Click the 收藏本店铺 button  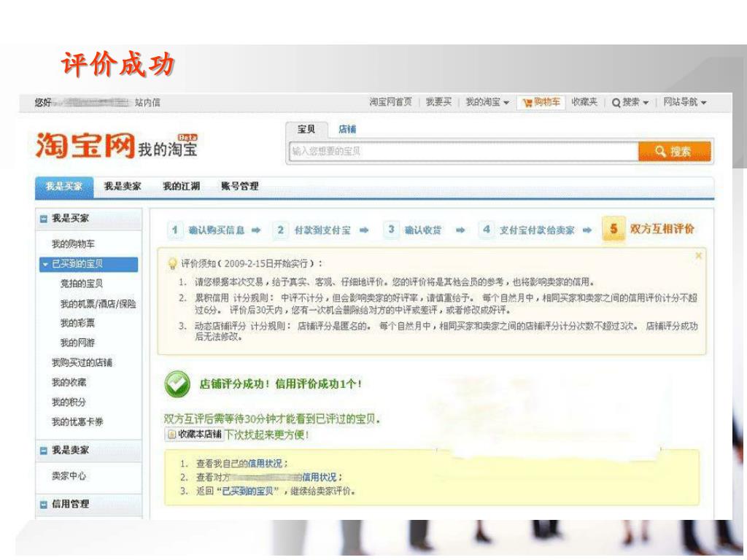(x=194, y=435)
